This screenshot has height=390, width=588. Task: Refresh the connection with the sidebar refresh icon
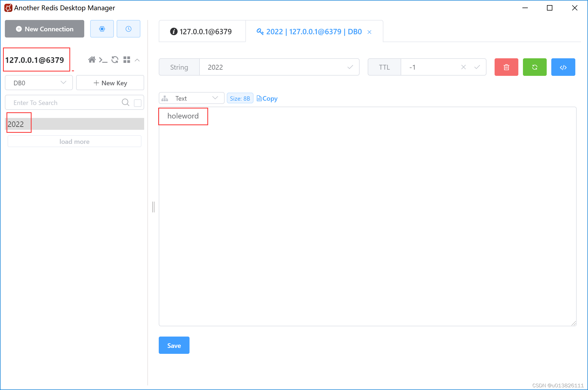pyautogui.click(x=115, y=60)
